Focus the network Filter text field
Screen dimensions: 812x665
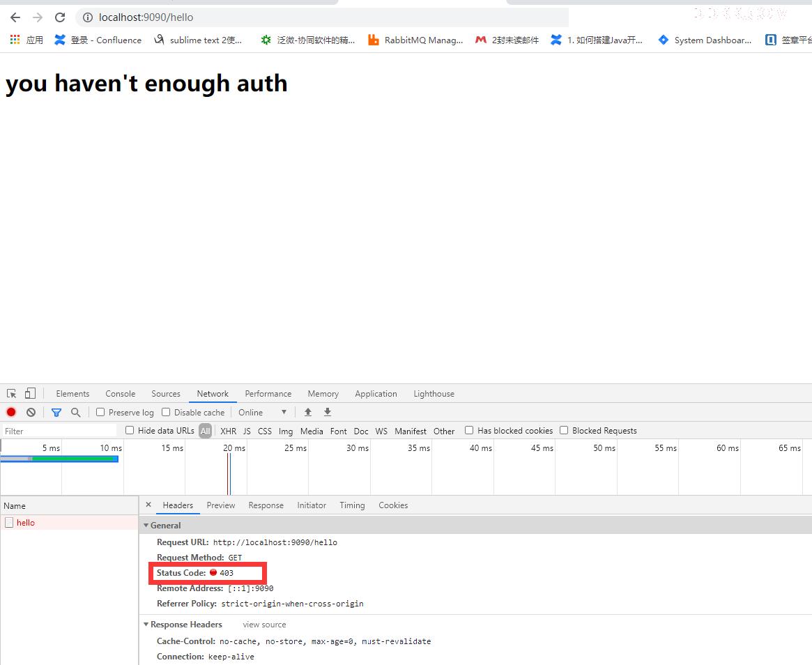pyautogui.click(x=59, y=431)
